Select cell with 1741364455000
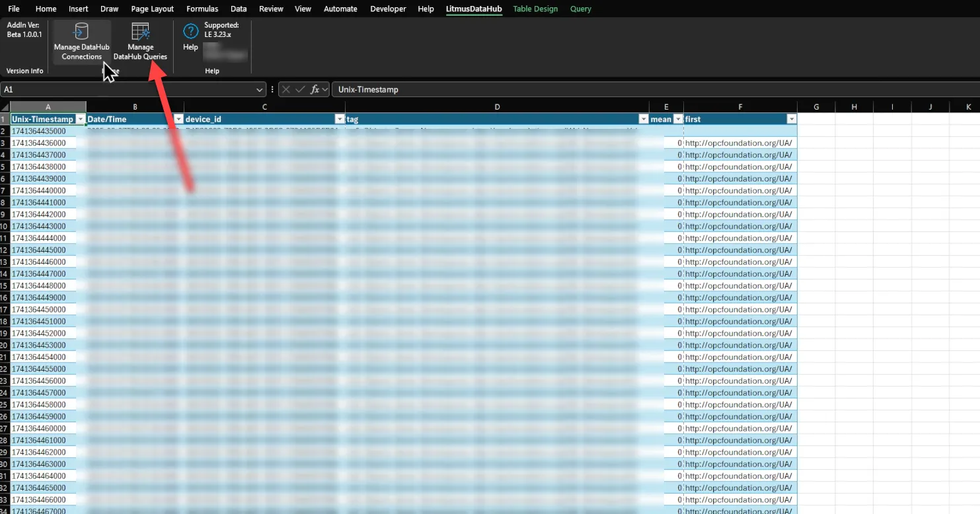 (x=48, y=369)
